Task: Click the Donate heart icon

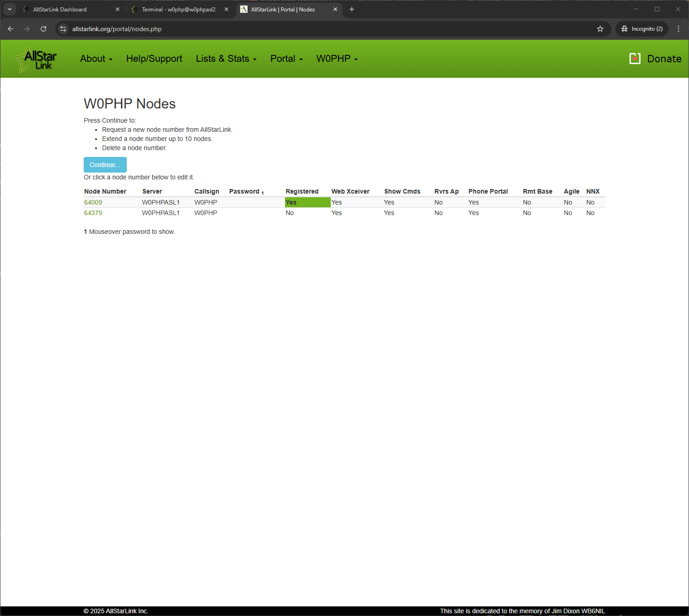Action: 635,59
